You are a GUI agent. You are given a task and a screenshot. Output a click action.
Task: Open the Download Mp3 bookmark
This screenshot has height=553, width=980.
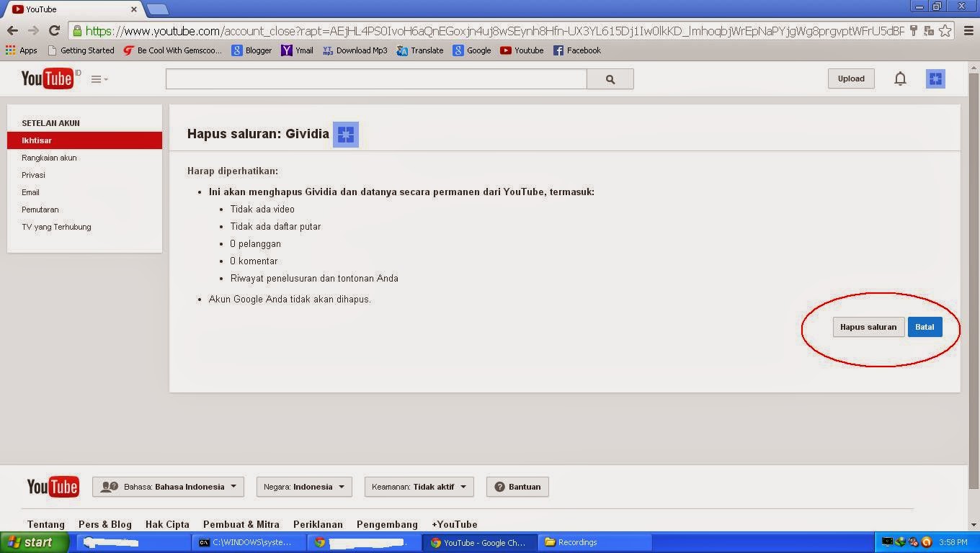click(x=355, y=50)
